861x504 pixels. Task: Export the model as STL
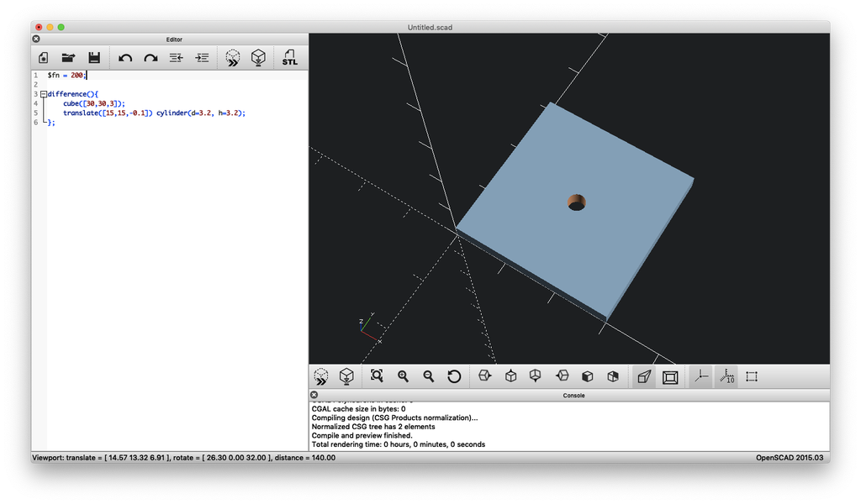(288, 57)
